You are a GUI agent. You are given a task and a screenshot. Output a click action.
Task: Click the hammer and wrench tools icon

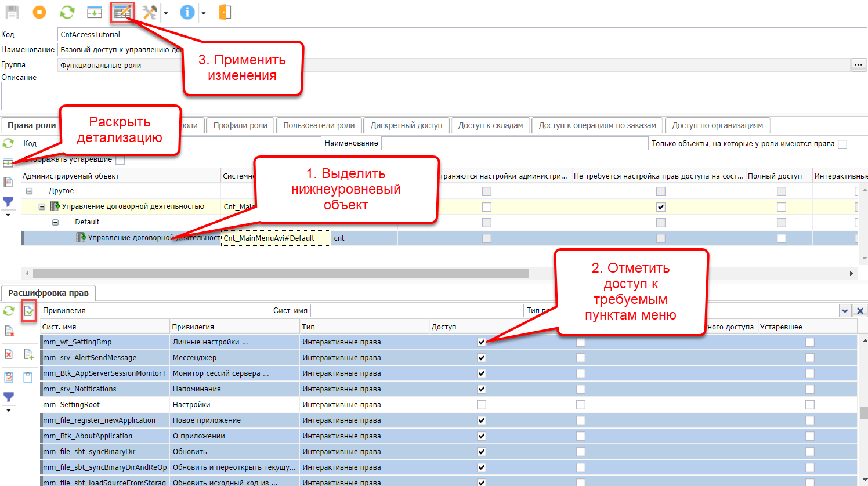click(x=150, y=12)
